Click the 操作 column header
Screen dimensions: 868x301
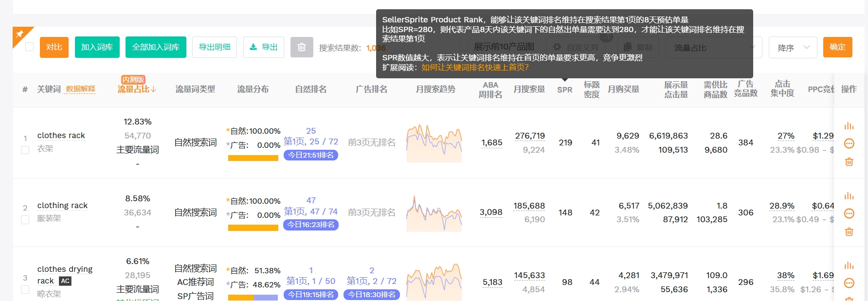tap(849, 89)
